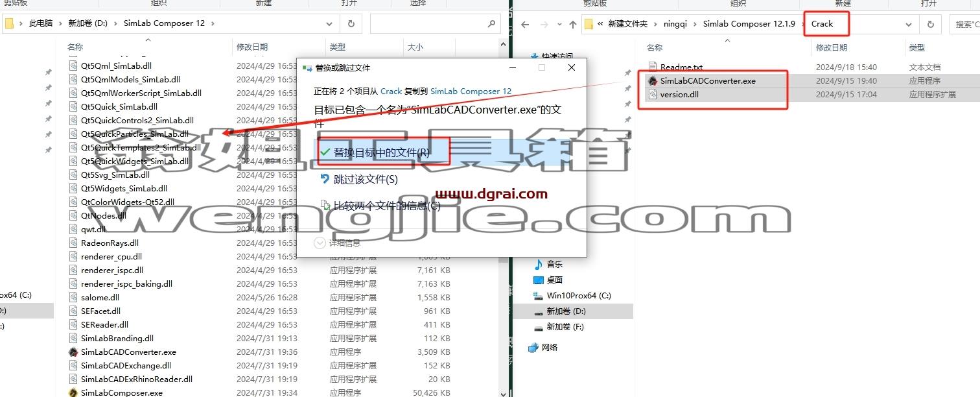Sort left list by 修改日期 column
980x397 pixels.
pyautogui.click(x=251, y=47)
